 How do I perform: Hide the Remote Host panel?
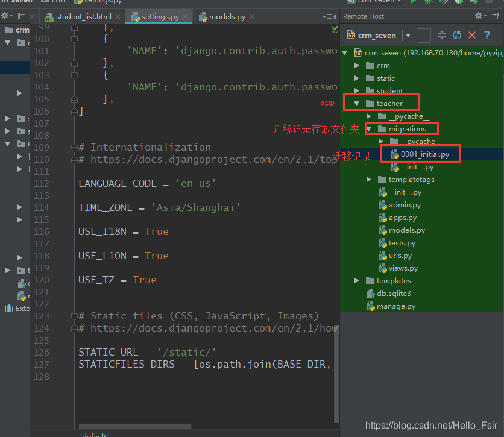[496, 16]
